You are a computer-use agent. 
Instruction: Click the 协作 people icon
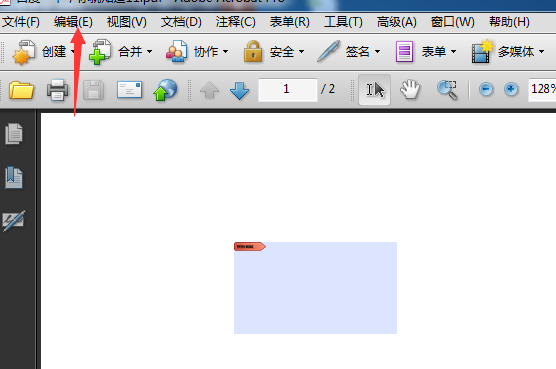click(x=176, y=52)
